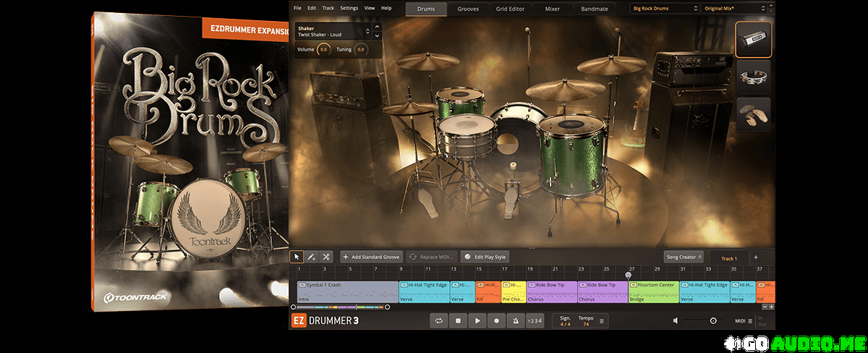This screenshot has width=868, height=353.
Task: Step to next instrument with down arrow
Action: [377, 35]
